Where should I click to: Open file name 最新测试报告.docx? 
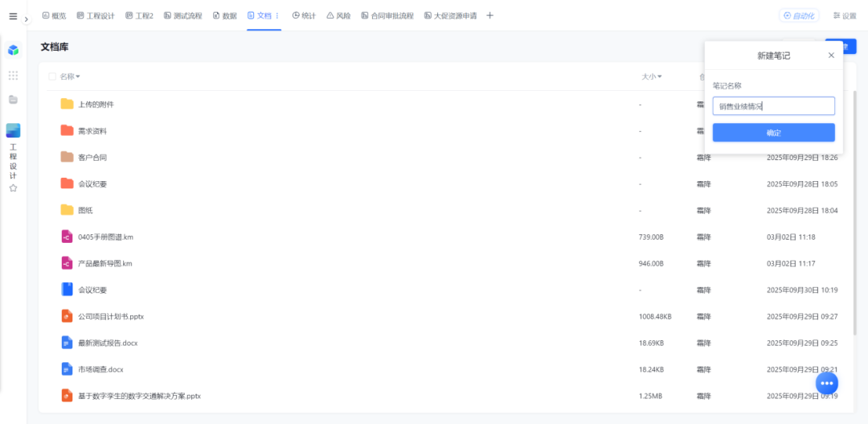(x=108, y=343)
